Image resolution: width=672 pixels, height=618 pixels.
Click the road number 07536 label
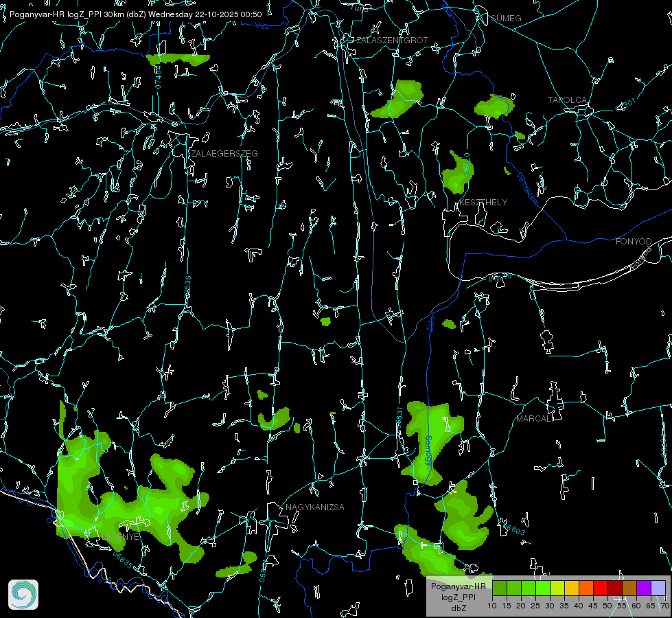(187, 287)
